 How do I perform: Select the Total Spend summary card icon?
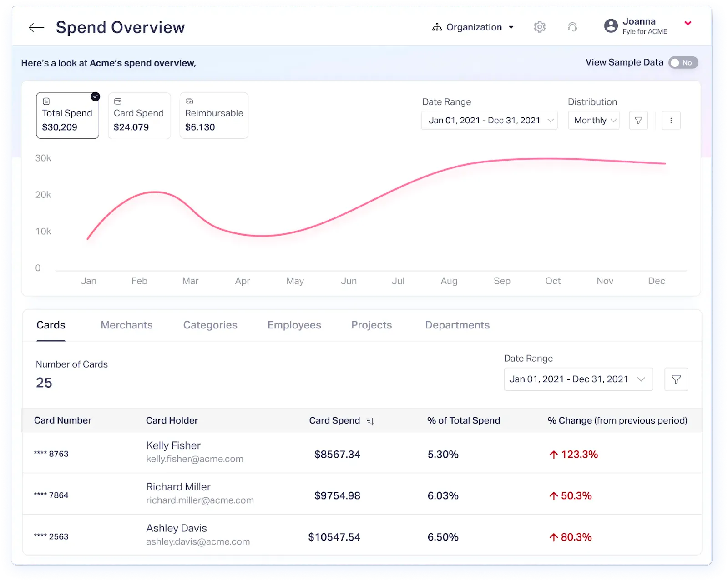coord(46,101)
